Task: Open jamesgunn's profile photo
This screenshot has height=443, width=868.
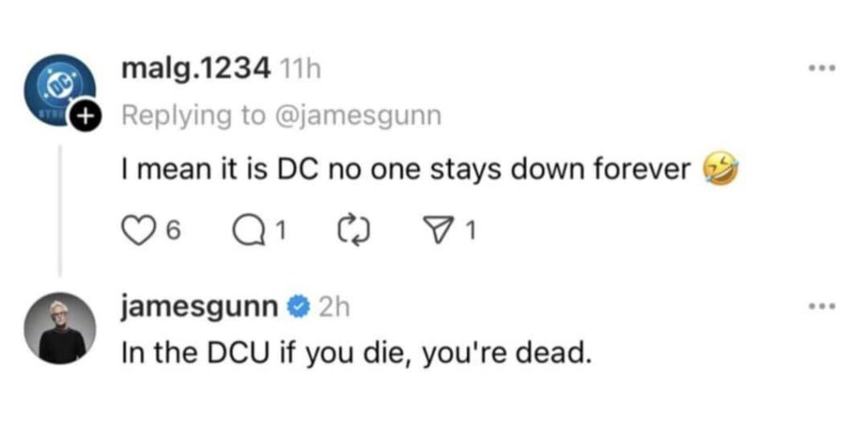Action: 61,329
